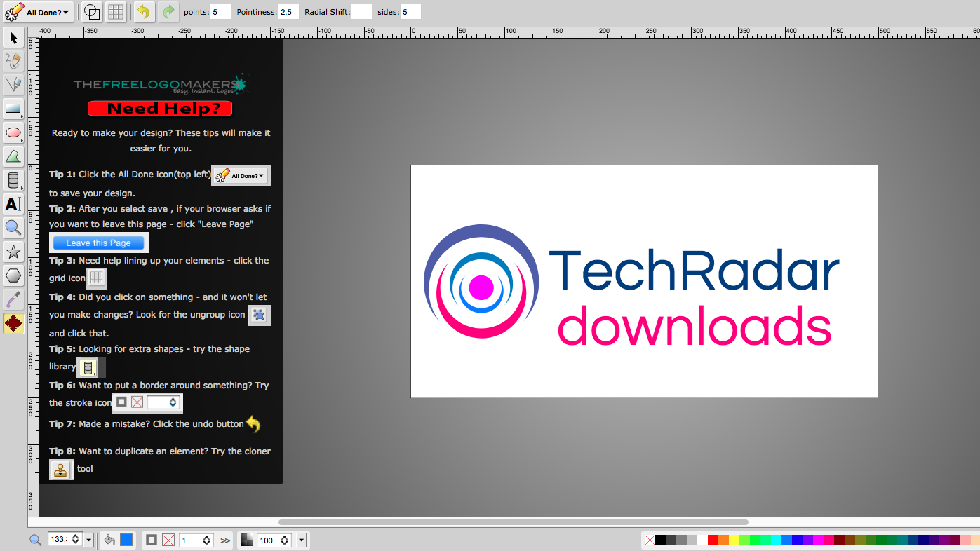Click the horizontal canvas scrollbar
This screenshot has height=551, width=980.
[x=514, y=522]
